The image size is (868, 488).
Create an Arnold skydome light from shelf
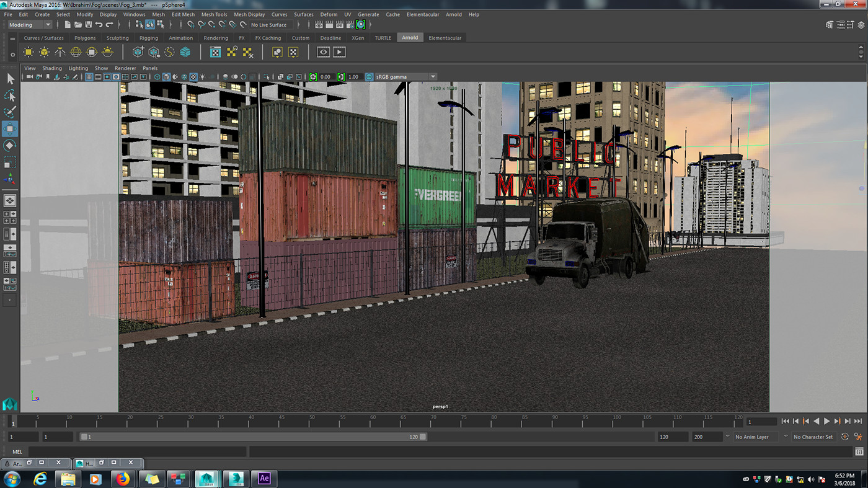[x=76, y=52]
